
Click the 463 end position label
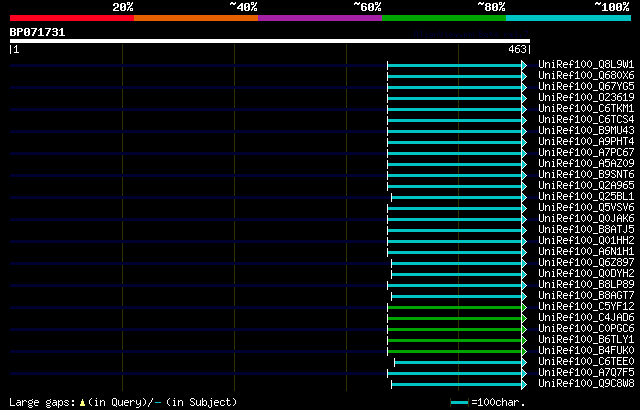pyautogui.click(x=517, y=49)
